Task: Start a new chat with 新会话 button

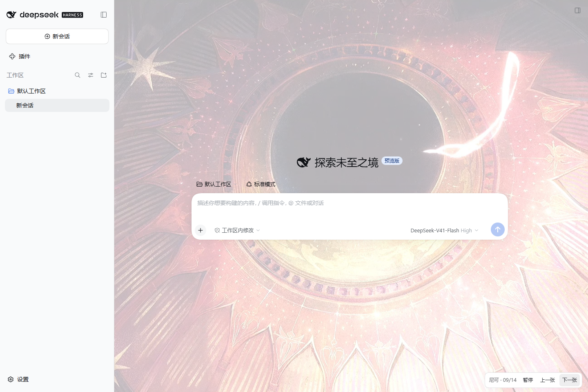Action: click(x=57, y=36)
